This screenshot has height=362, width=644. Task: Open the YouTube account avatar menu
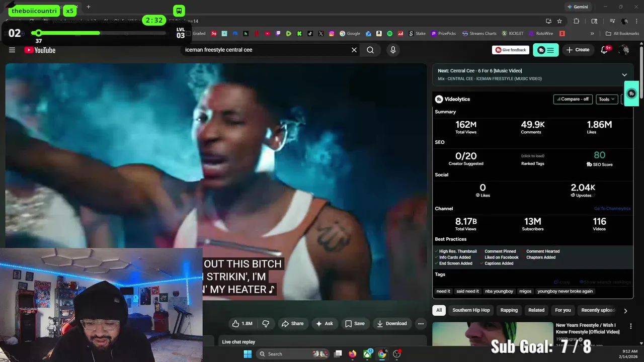coord(624,50)
